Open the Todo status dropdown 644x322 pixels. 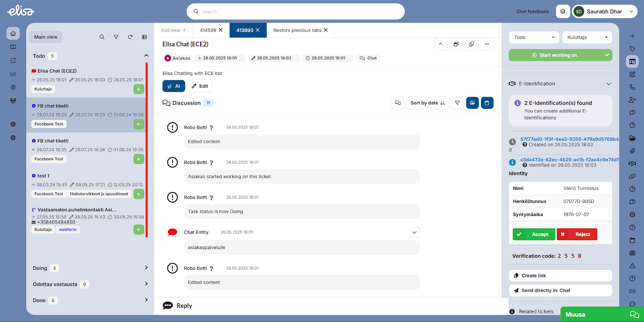click(534, 37)
